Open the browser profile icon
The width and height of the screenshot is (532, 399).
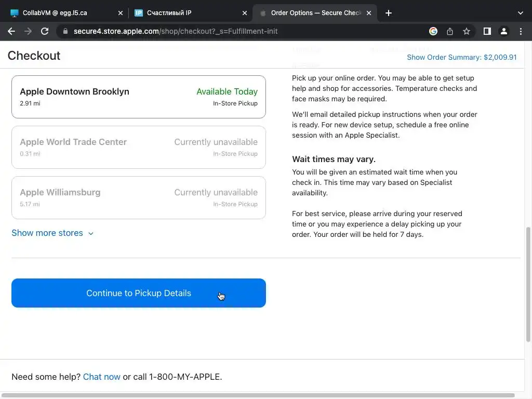pos(504,31)
